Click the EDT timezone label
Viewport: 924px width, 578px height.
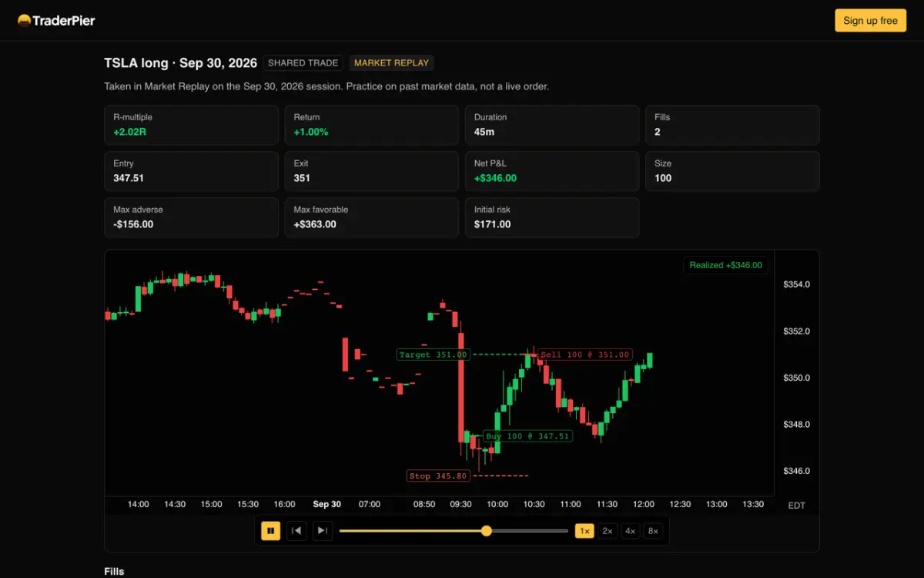point(796,506)
